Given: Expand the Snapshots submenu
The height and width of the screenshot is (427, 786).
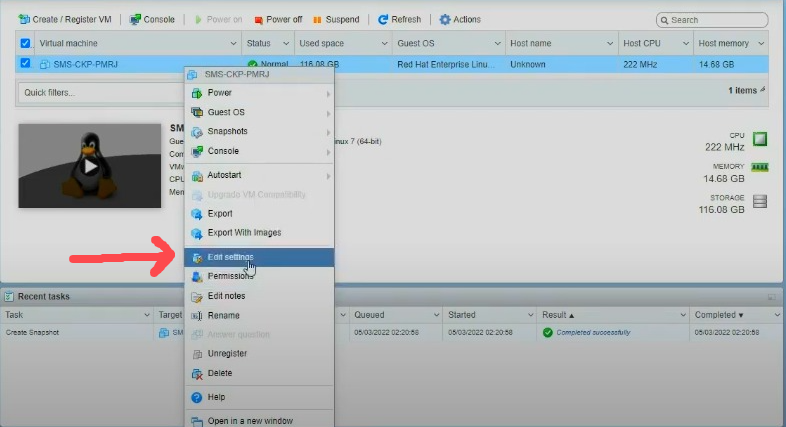Looking at the screenshot, I should [x=259, y=131].
